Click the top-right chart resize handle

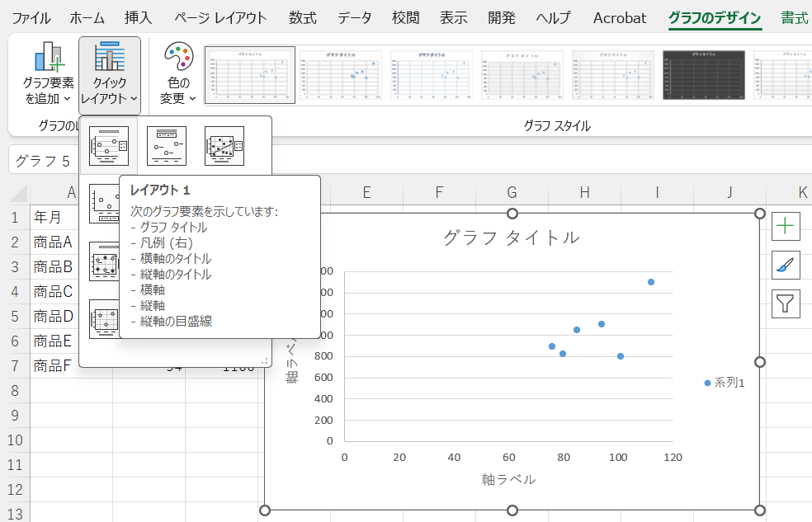pos(760,214)
